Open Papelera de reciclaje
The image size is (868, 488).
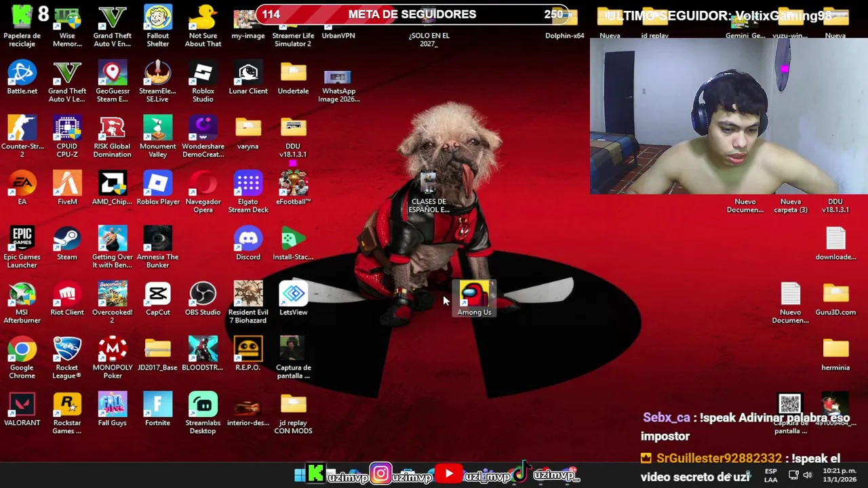(x=22, y=26)
